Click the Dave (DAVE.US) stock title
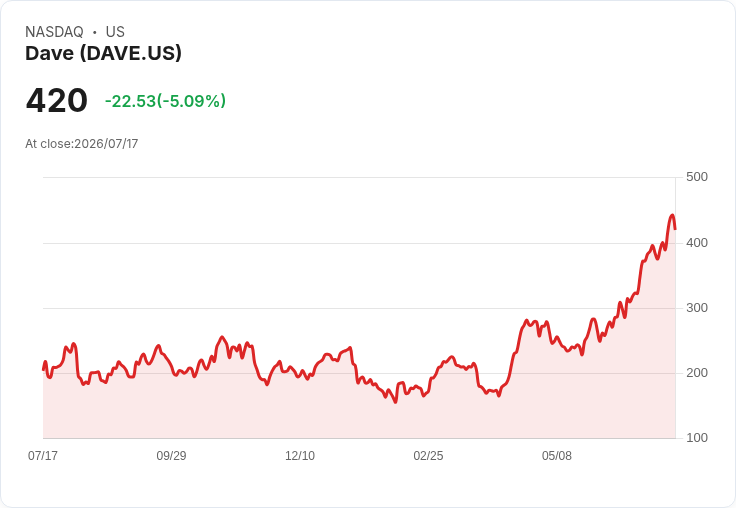 [103, 53]
